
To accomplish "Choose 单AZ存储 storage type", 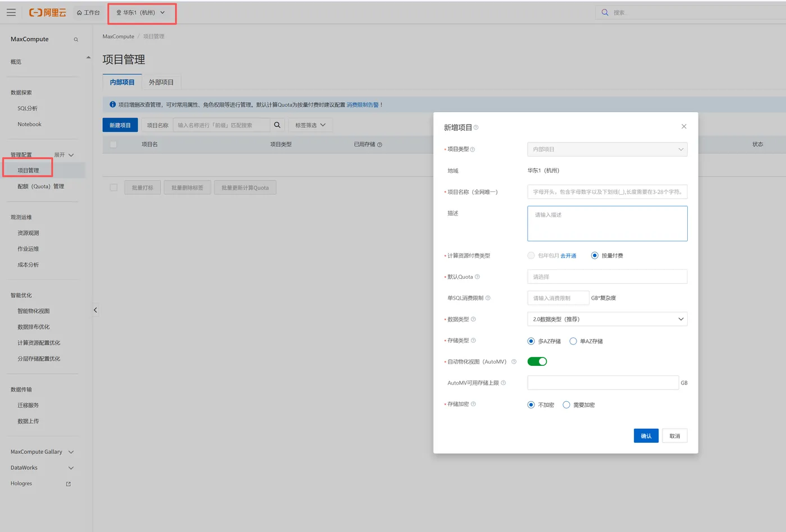I will pyautogui.click(x=573, y=341).
